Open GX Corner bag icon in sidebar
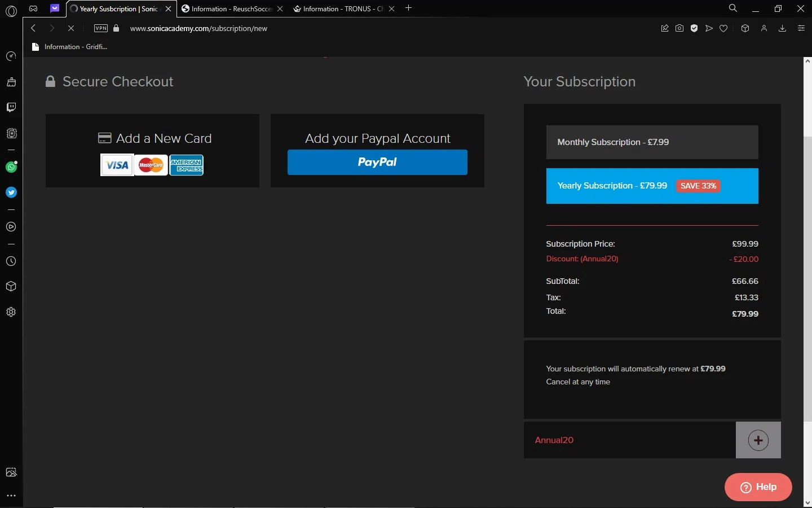This screenshot has height=508, width=812. [x=11, y=82]
